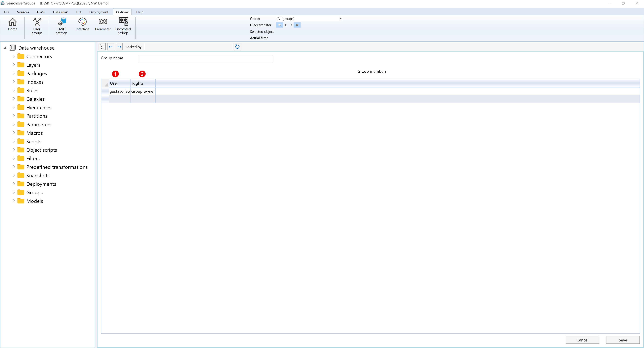Type in the Group name field
Image resolution: width=644 pixels, height=348 pixels.
[x=205, y=59]
